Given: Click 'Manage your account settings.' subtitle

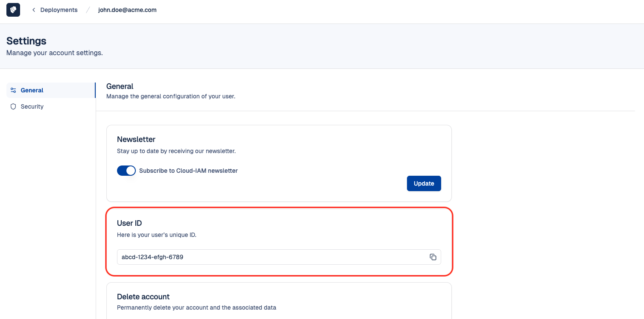Looking at the screenshot, I should coord(55,53).
